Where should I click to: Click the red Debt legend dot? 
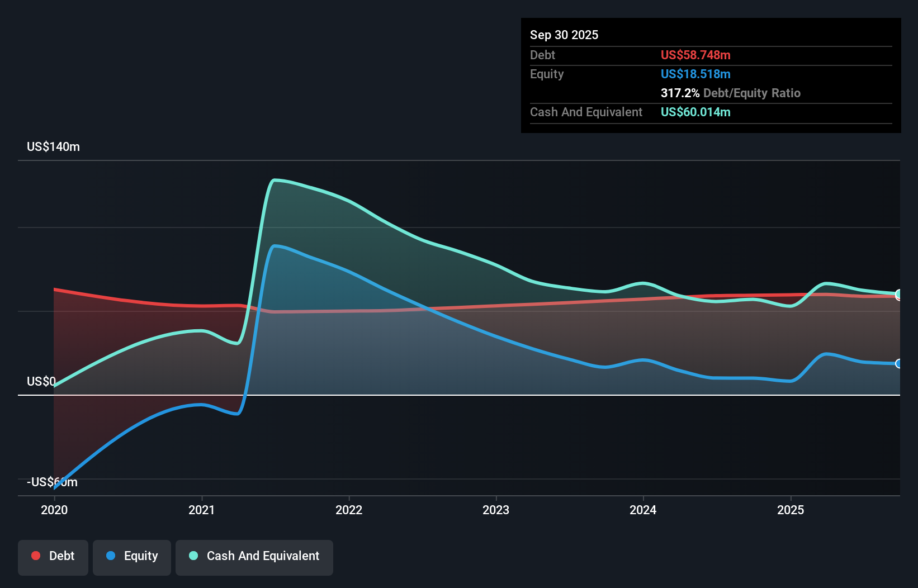[36, 556]
